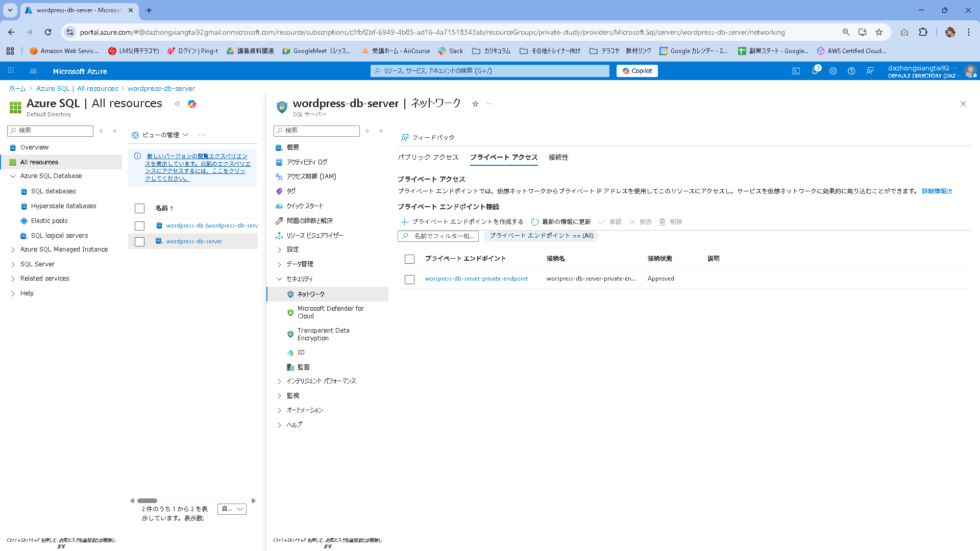Open portal settings gear icon
The height and width of the screenshot is (551, 980).
833,71
